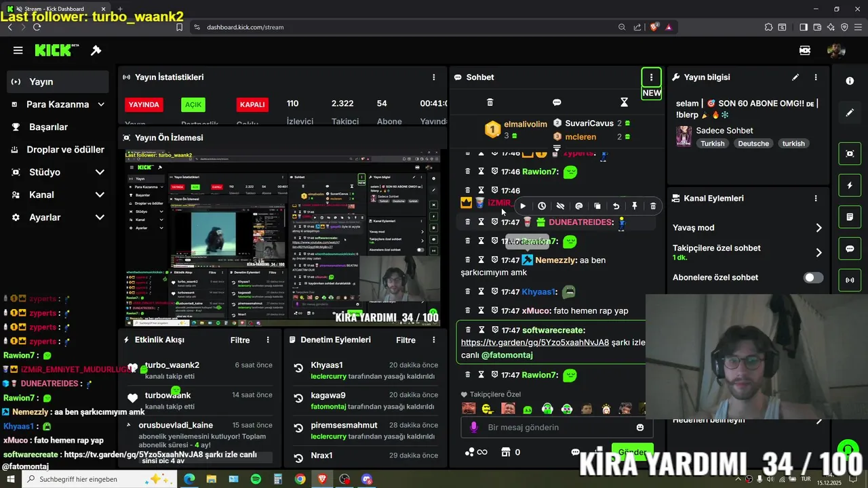The image size is (868, 488).
Task: Open the tv.garden link in chat
Action: (534, 343)
